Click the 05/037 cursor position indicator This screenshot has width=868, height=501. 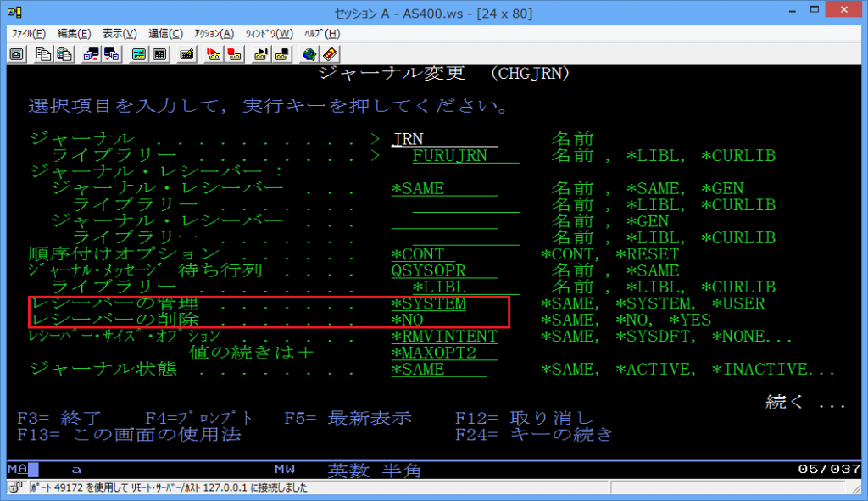pyautogui.click(x=829, y=470)
